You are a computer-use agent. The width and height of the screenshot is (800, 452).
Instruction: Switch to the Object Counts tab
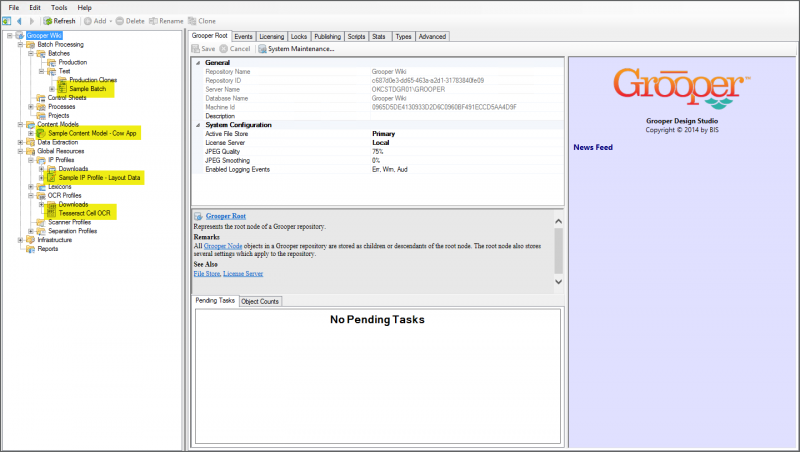[260, 302]
